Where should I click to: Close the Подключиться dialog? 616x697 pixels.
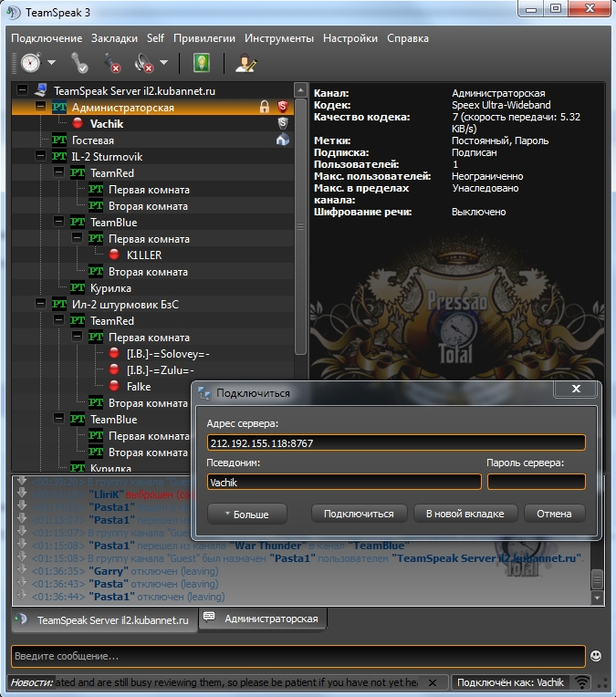pos(576,389)
